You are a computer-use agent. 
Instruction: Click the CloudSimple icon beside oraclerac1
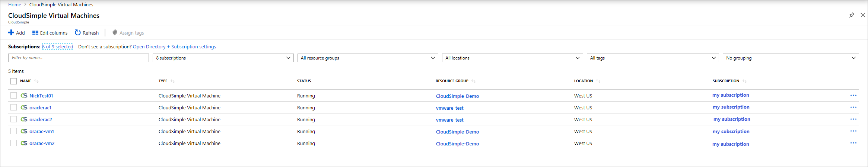pyautogui.click(x=24, y=107)
